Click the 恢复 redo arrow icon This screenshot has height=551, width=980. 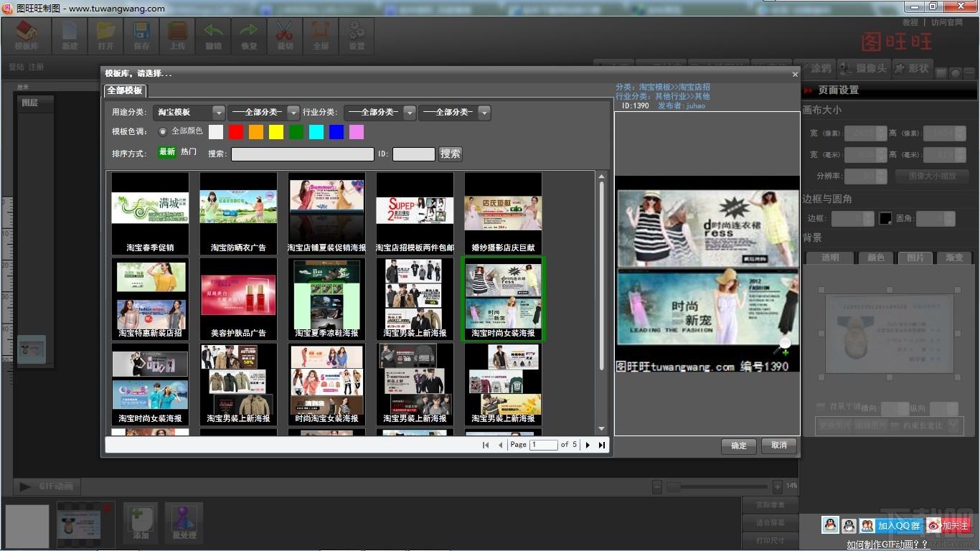(249, 35)
